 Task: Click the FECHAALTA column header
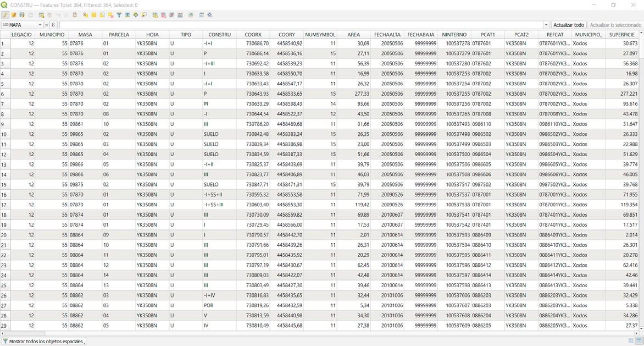387,35
